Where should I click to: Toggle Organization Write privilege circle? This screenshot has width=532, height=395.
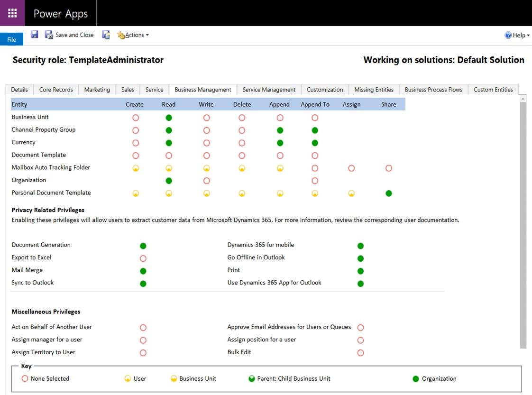(x=206, y=181)
